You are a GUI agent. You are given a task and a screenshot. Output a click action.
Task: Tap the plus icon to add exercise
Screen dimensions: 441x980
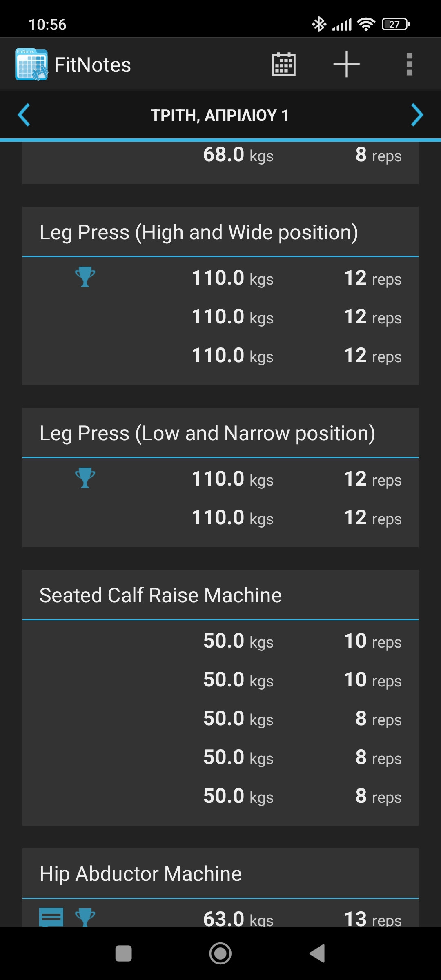point(346,64)
